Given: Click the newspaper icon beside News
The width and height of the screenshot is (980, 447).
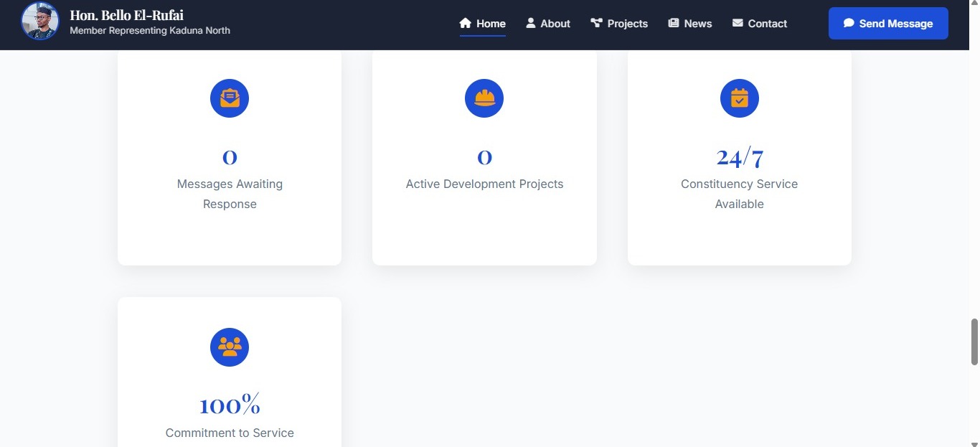Looking at the screenshot, I should point(673,23).
